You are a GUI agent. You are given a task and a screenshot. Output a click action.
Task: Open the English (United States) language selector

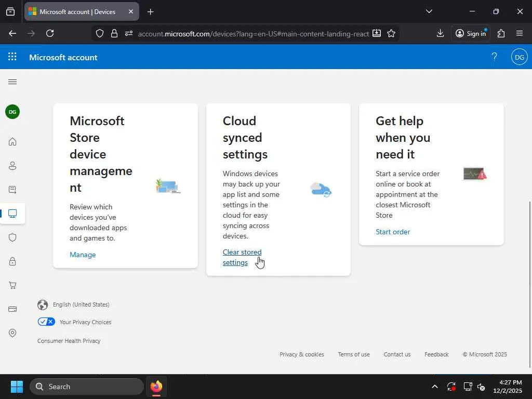(81, 304)
